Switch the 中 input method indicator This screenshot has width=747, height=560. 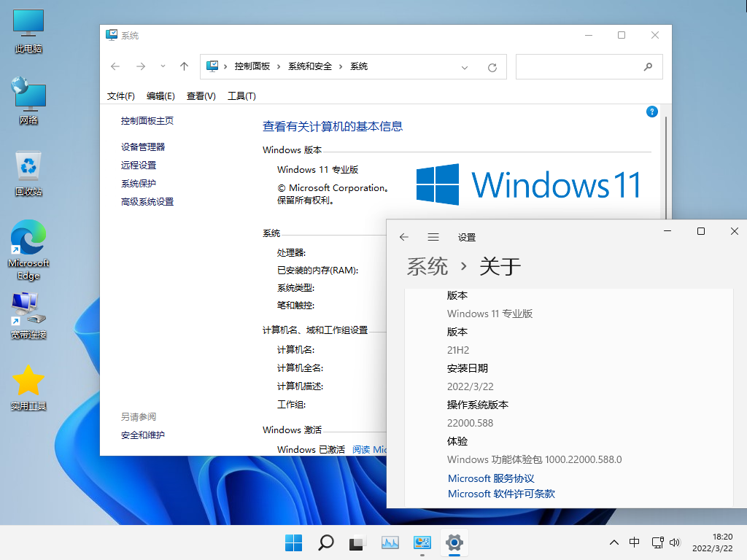coord(634,542)
